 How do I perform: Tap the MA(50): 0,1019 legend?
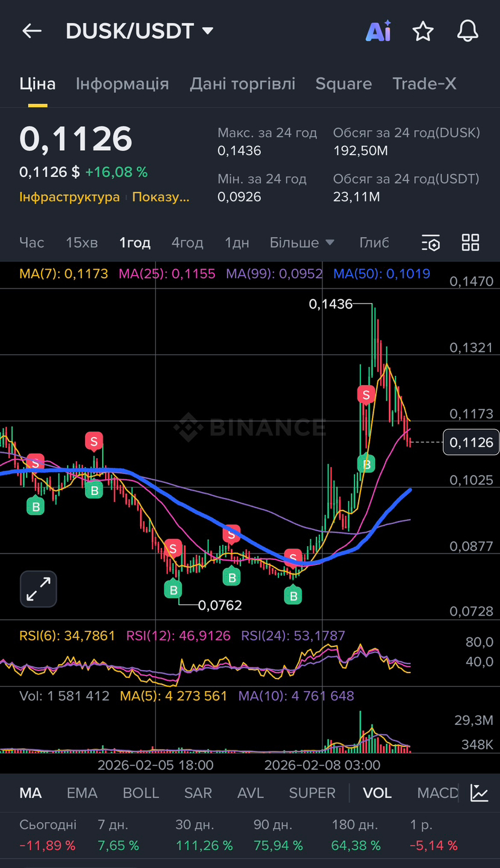click(382, 274)
